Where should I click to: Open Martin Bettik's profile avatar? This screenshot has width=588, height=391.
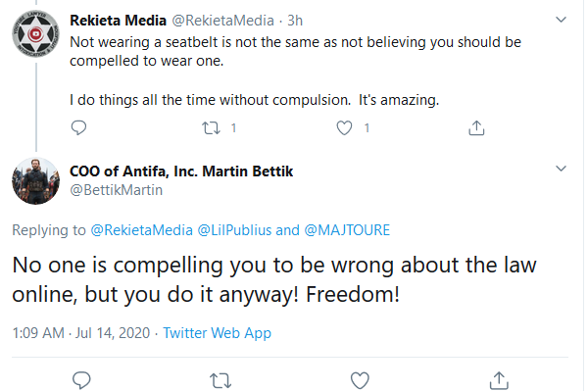35,181
